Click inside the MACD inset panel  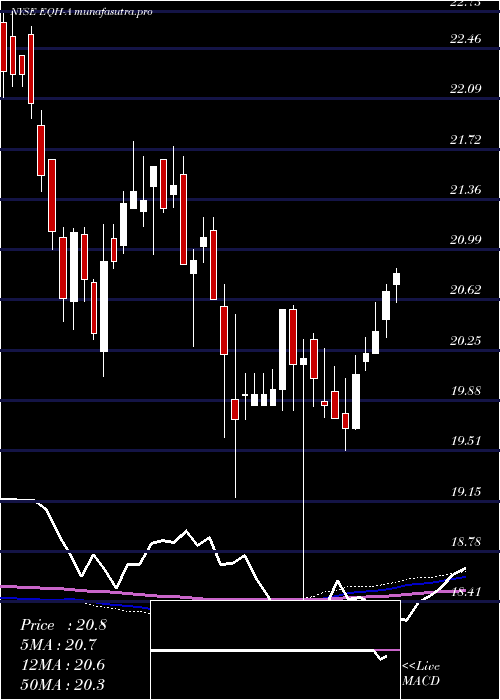pyautogui.click(x=275, y=650)
